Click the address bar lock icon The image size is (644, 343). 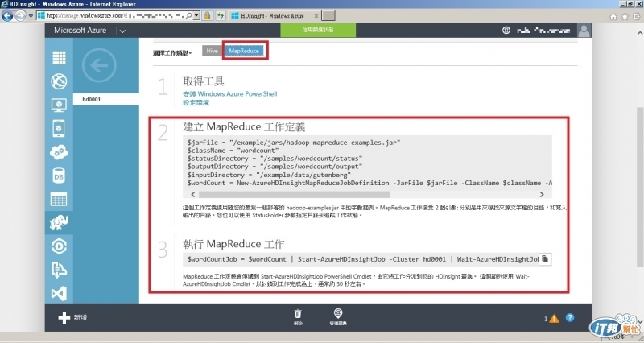208,16
